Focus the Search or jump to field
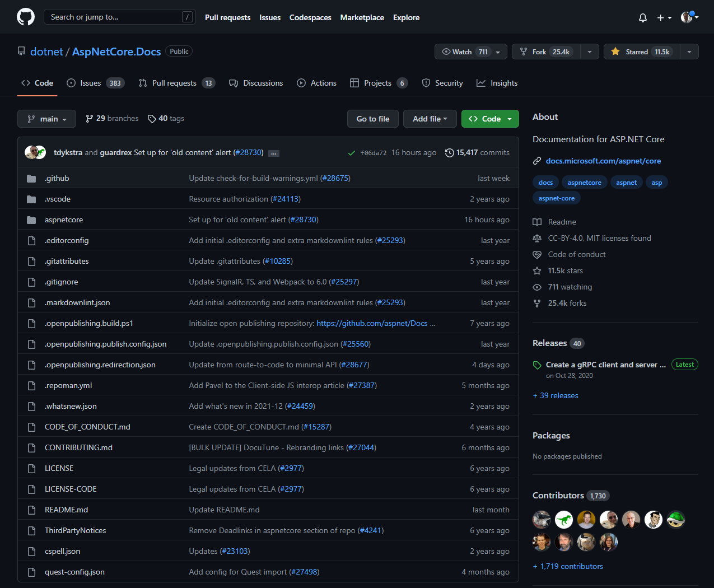The height and width of the screenshot is (588, 714). 120,17
